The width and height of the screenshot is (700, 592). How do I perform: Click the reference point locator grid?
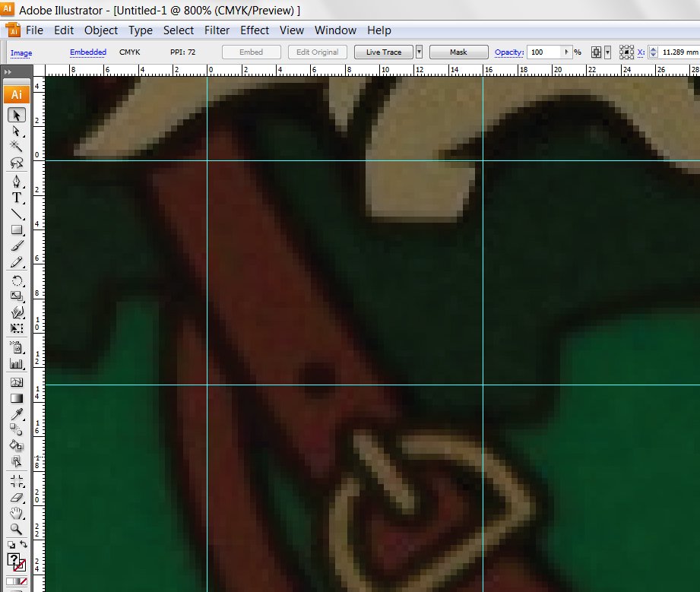coord(626,52)
